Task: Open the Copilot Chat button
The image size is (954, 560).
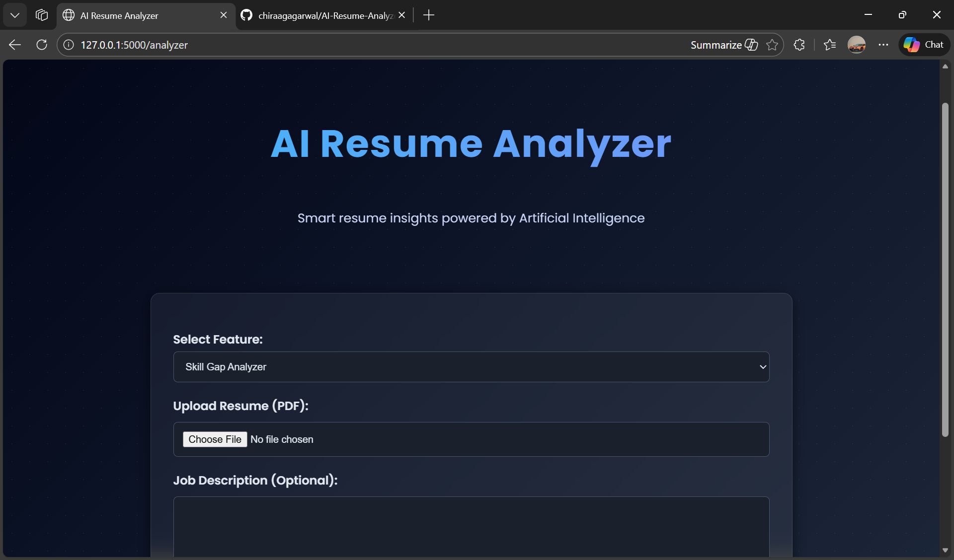Action: click(924, 45)
